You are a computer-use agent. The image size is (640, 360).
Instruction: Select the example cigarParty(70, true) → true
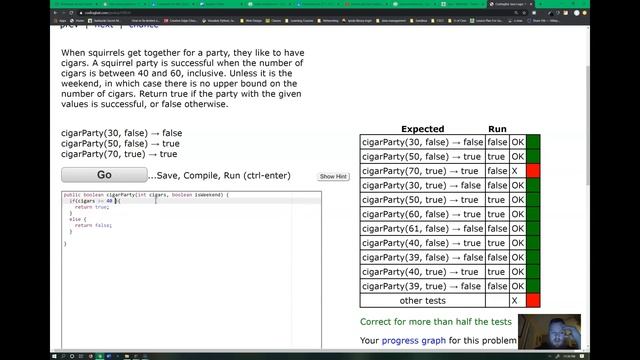pos(119,154)
